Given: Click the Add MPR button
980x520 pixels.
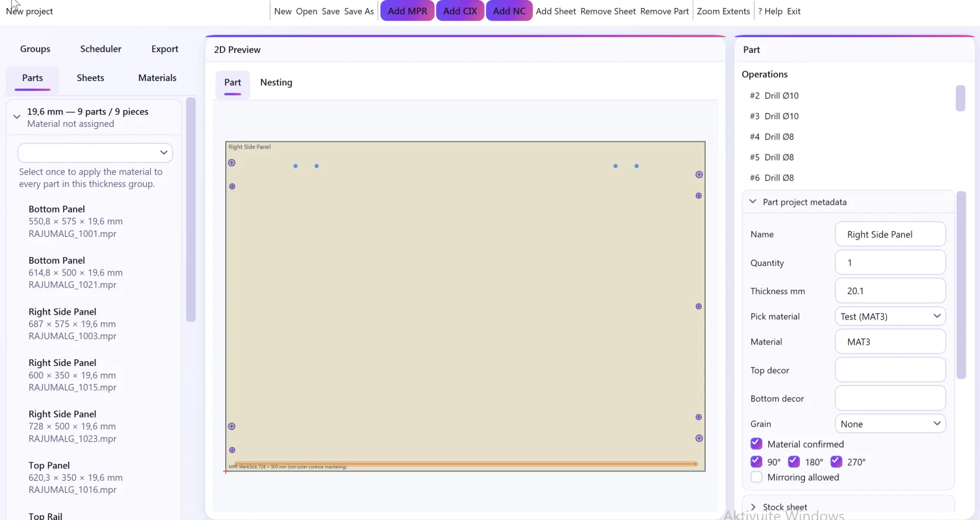Looking at the screenshot, I should [407, 11].
